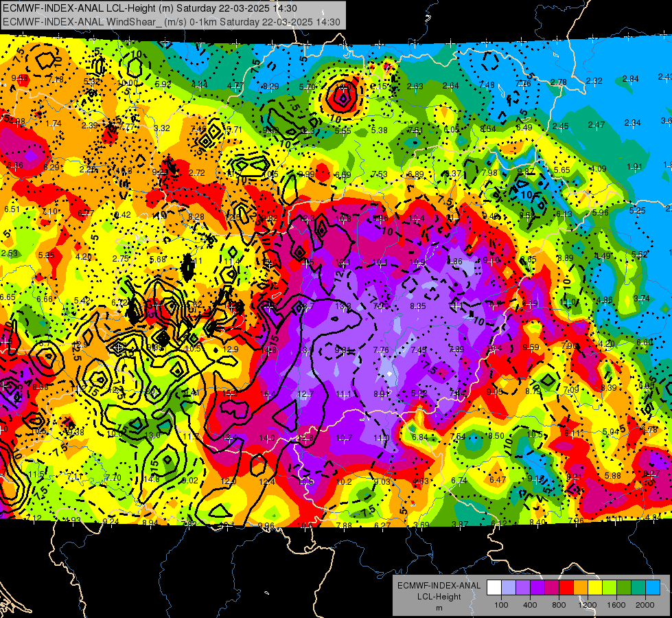Click the unit label m in the legend
The height and width of the screenshot is (618, 672).
pos(439,608)
